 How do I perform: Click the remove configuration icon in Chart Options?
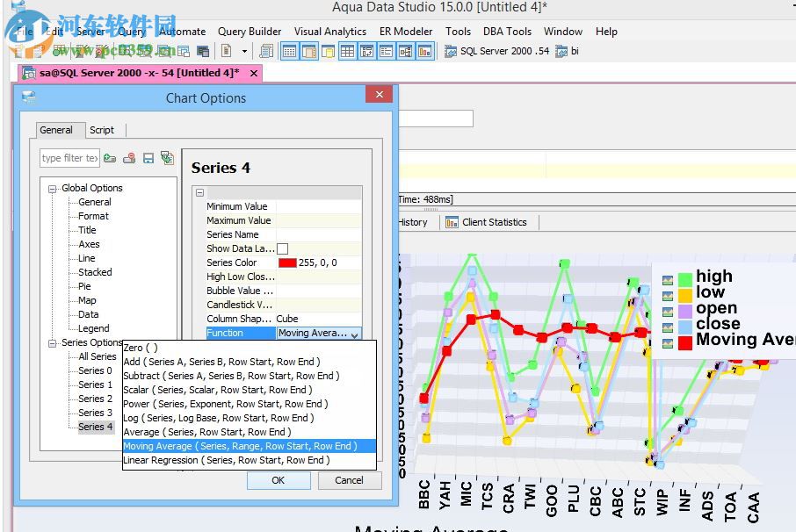click(x=128, y=158)
